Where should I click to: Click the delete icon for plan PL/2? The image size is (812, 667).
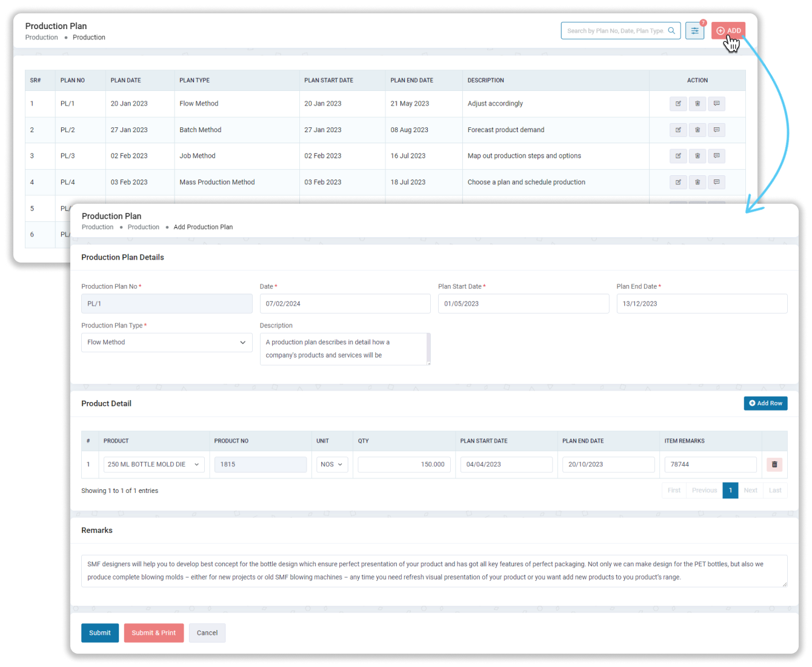pyautogui.click(x=697, y=130)
